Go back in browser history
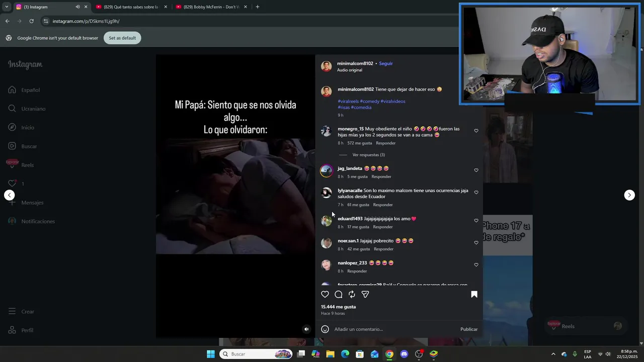This screenshot has width=644, height=362. [7, 21]
